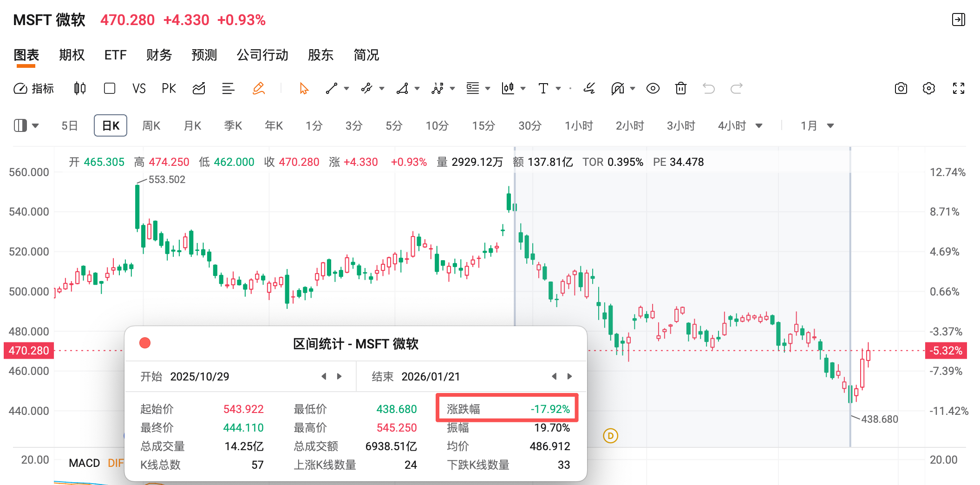Select the parallel channel drawing tool
980x485 pixels.
tap(367, 88)
